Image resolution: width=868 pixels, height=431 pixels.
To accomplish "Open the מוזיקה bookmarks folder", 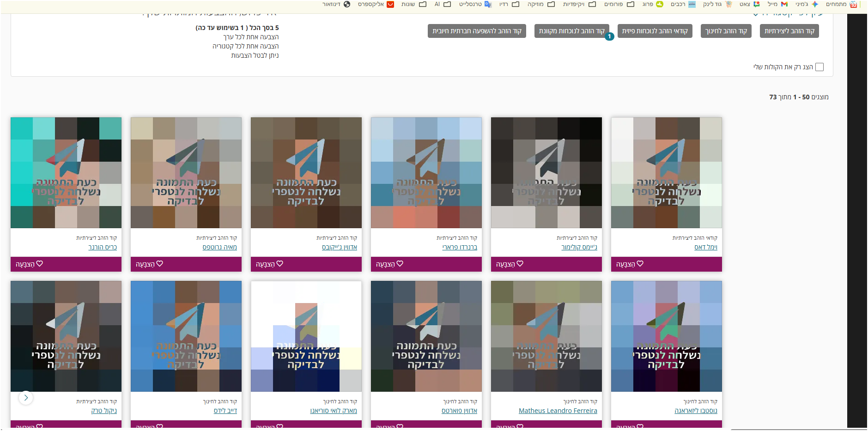I will point(541,4).
